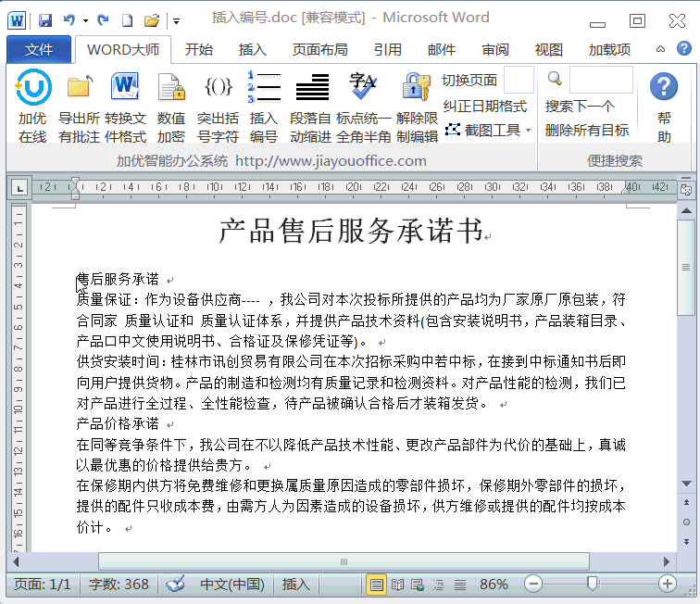The height and width of the screenshot is (604, 700).
Task: Open the 视图 tab
Action: [549, 49]
